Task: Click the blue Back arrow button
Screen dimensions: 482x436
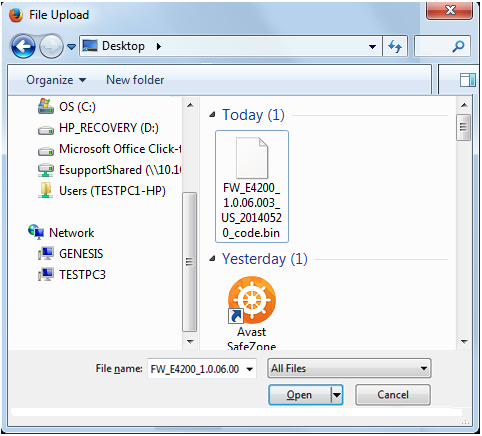Action: (x=23, y=46)
